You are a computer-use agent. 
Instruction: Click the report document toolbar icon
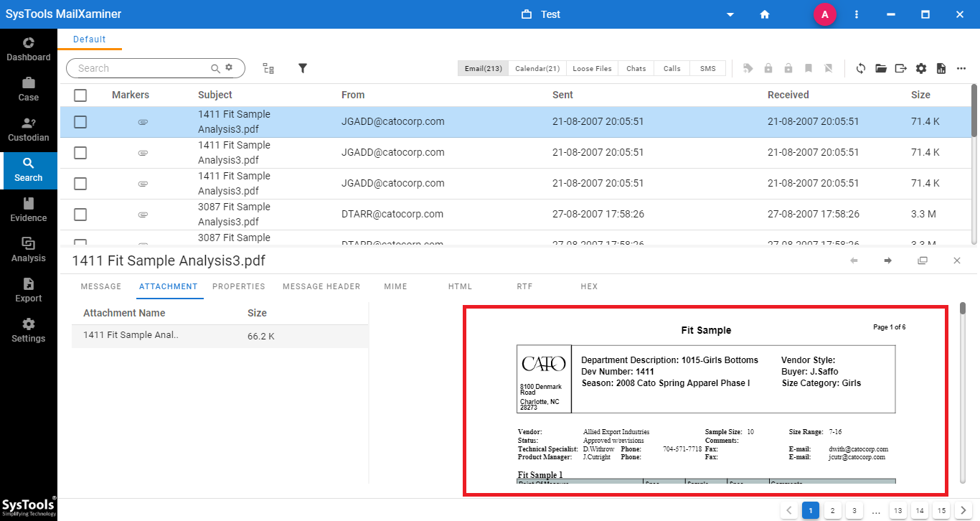[x=941, y=68]
